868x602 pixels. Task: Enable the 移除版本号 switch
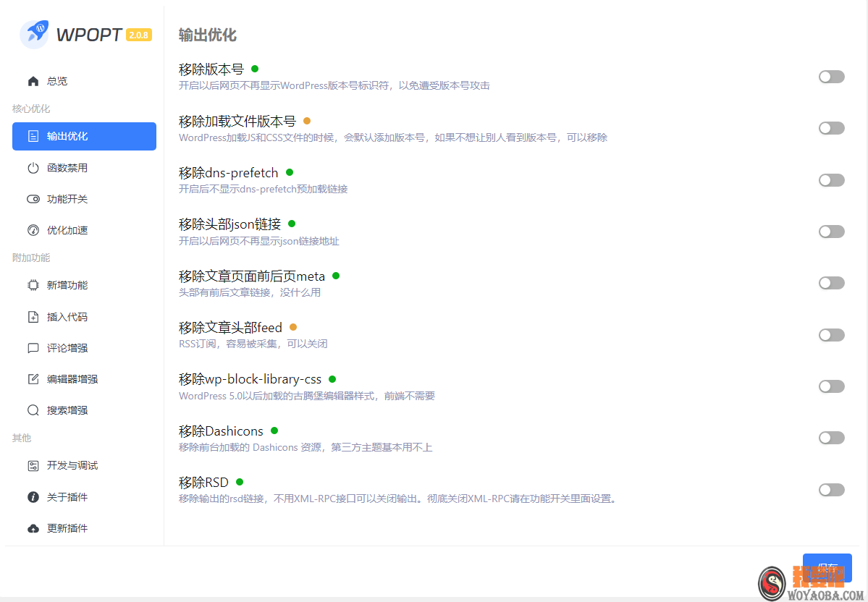click(x=831, y=76)
